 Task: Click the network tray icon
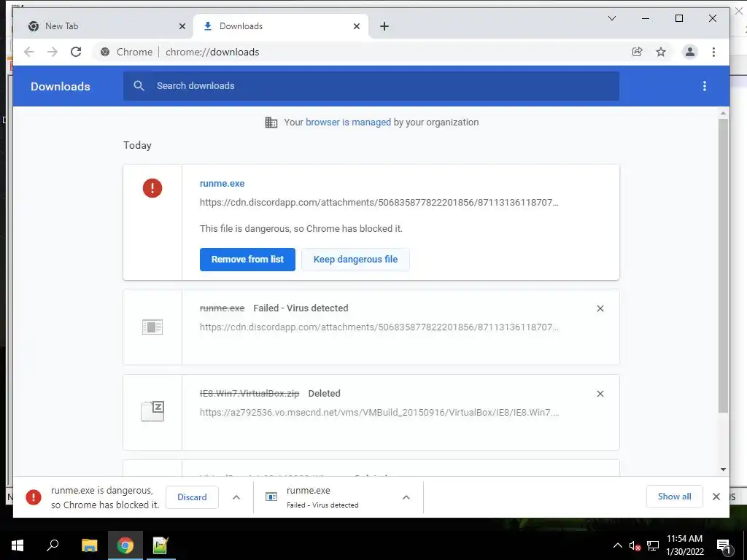(653, 545)
